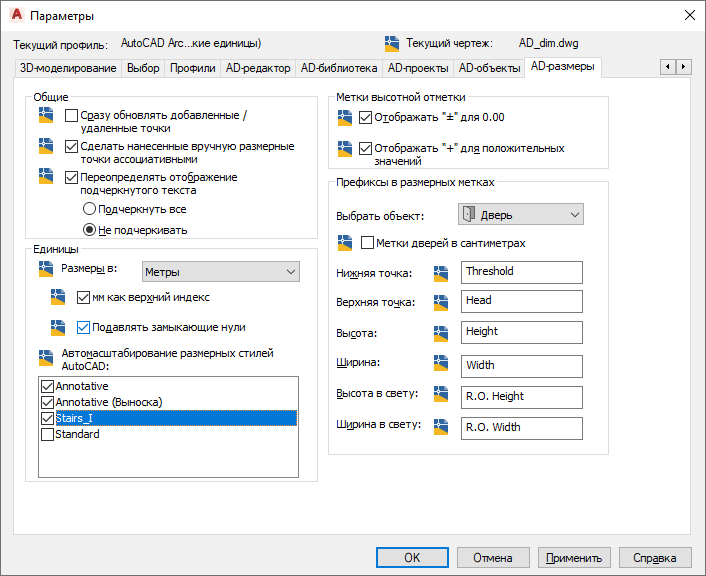Open the 'Метры' units dropdown

pyautogui.click(x=221, y=272)
